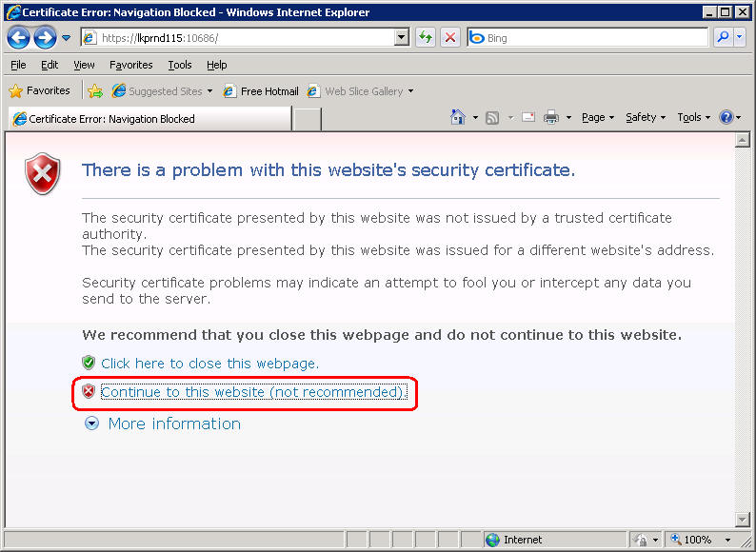Open the View menu
Image resolution: width=756 pixels, height=552 pixels.
point(84,65)
